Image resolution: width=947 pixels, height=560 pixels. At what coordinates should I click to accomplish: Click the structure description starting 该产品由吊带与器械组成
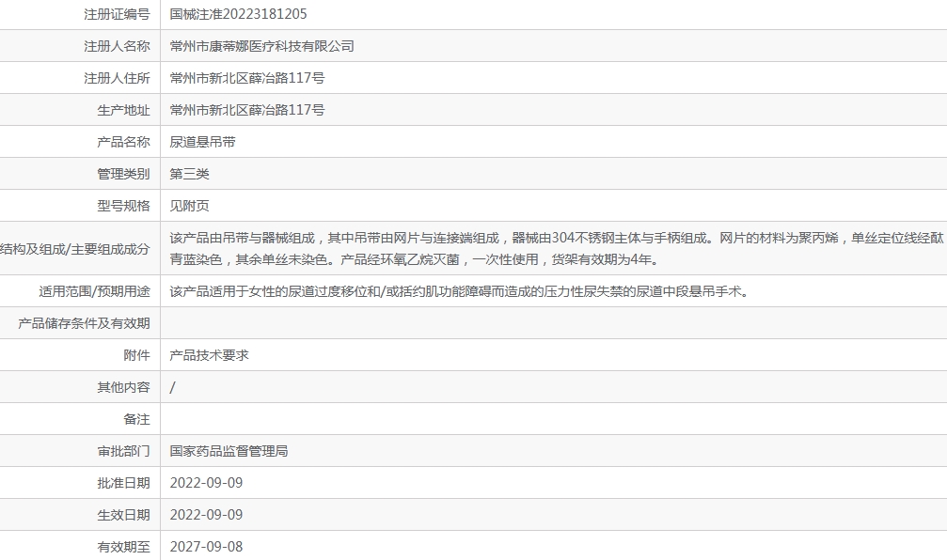click(x=556, y=249)
